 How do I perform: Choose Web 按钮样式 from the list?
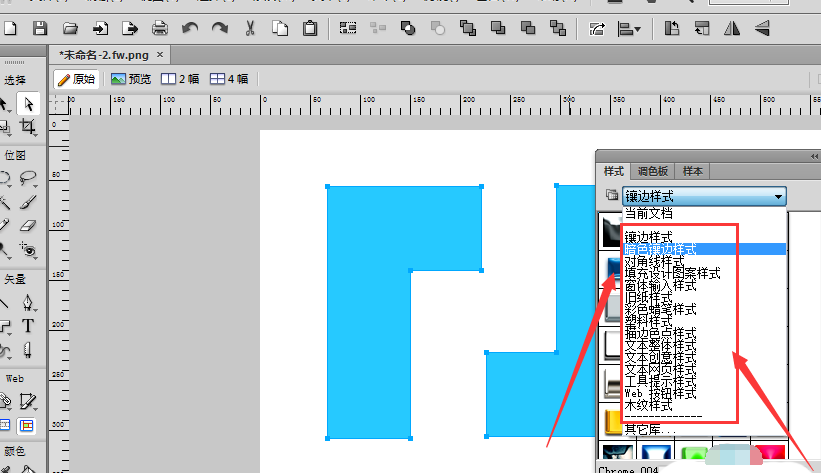pyautogui.click(x=704, y=393)
